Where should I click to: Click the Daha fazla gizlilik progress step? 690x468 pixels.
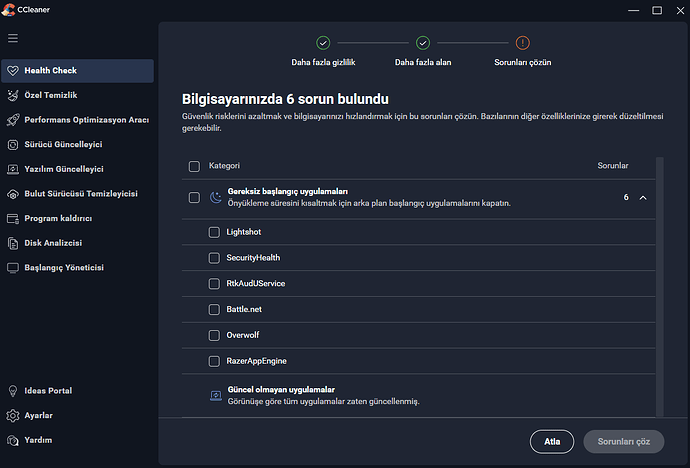click(x=323, y=43)
